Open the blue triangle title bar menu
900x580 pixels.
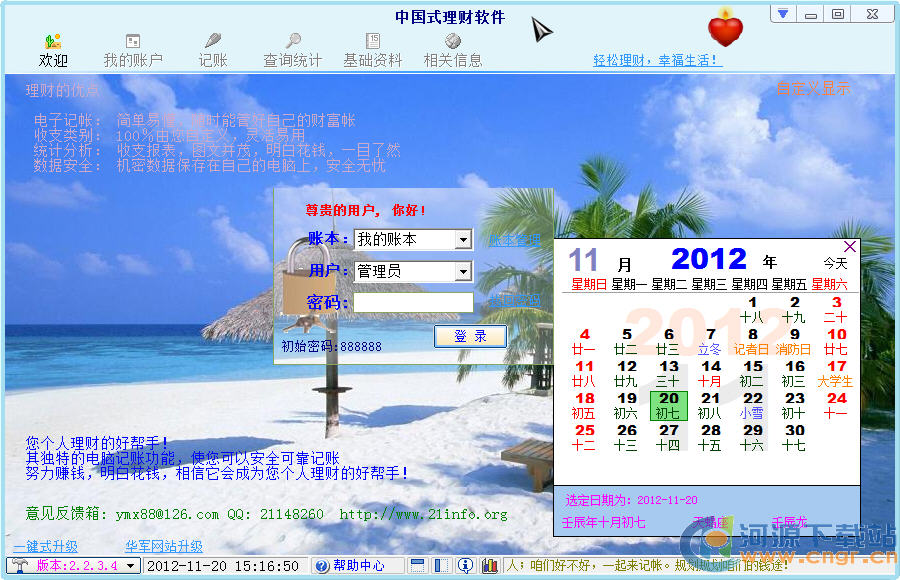[784, 14]
